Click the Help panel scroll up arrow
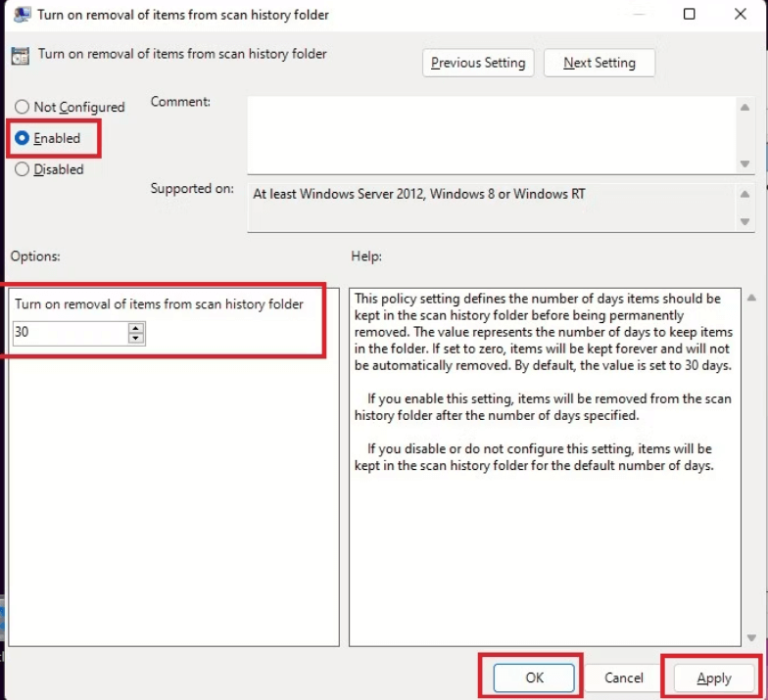 tap(751, 298)
